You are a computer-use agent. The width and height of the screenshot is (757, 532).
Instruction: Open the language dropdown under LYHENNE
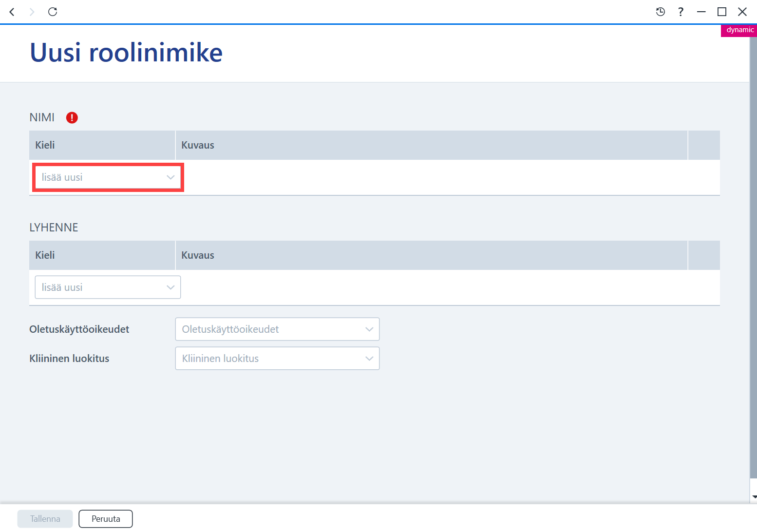click(x=108, y=287)
